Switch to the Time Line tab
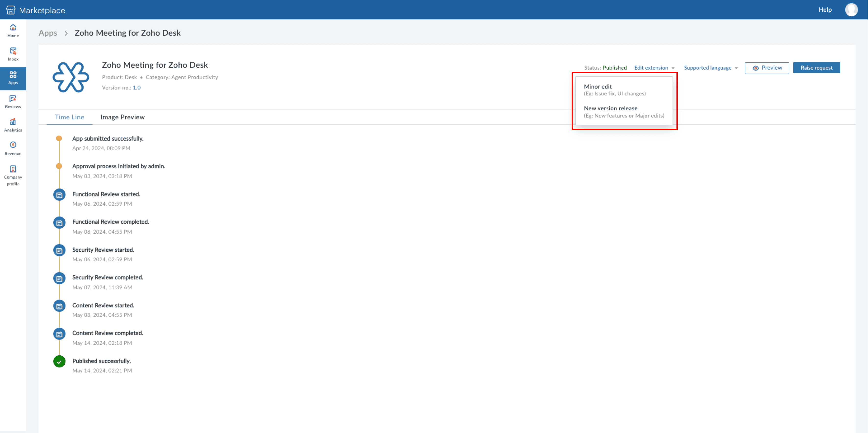This screenshot has width=868, height=433. click(x=69, y=117)
